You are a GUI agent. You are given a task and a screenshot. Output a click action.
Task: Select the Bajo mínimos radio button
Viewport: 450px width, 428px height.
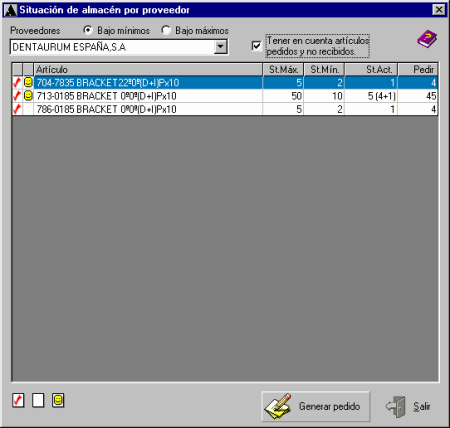pos(88,30)
